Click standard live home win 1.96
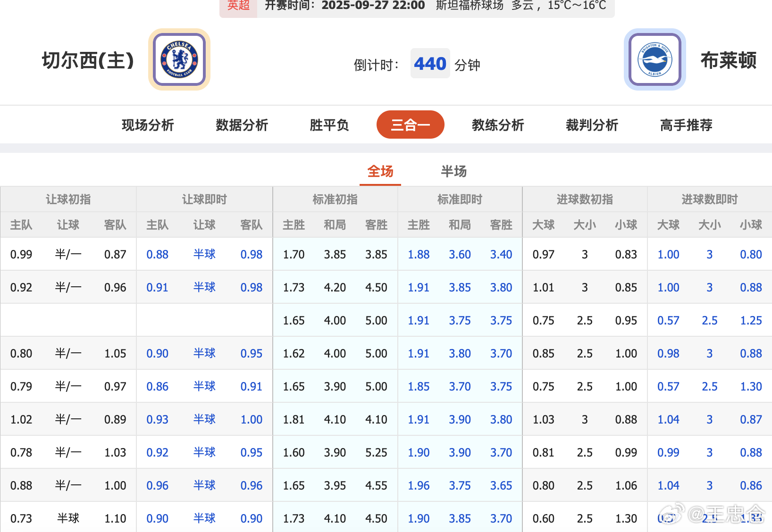Image resolution: width=772 pixels, height=532 pixels. tap(419, 485)
